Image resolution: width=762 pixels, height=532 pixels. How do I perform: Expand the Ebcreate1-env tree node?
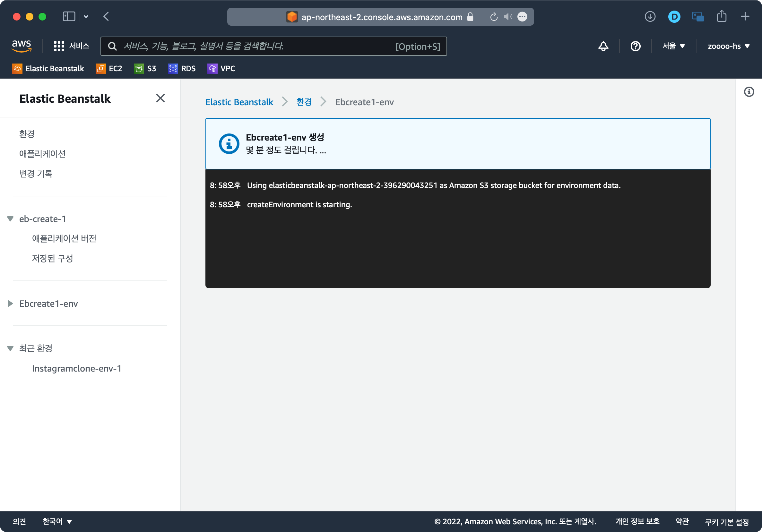tap(10, 304)
